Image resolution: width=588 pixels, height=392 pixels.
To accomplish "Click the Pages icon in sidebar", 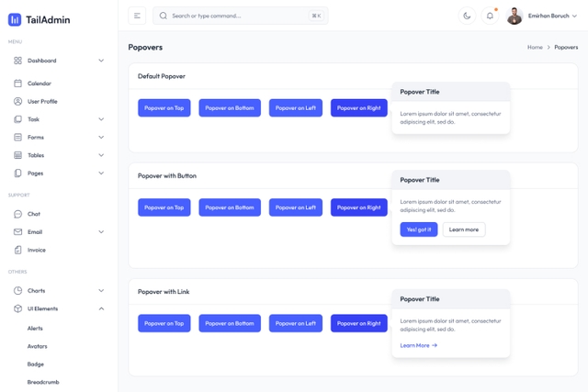I will pyautogui.click(x=17, y=174).
